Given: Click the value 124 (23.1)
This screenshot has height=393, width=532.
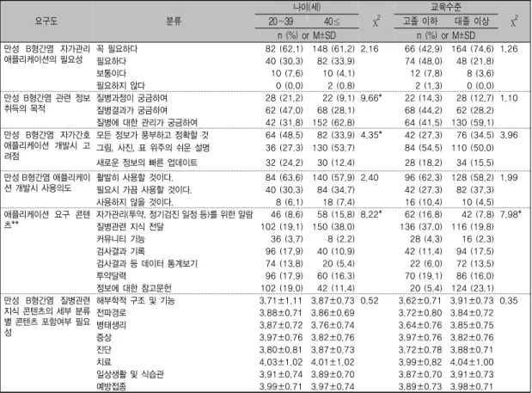Looking at the screenshot, I should point(473,288).
